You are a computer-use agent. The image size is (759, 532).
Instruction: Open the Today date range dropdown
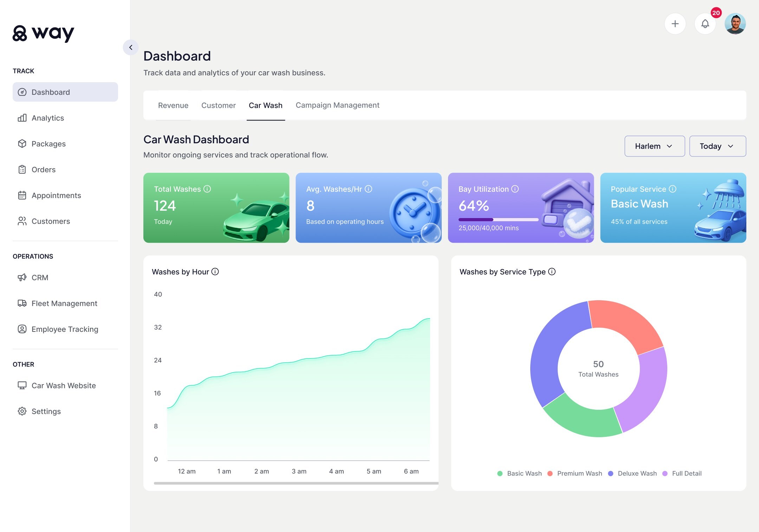click(x=718, y=146)
